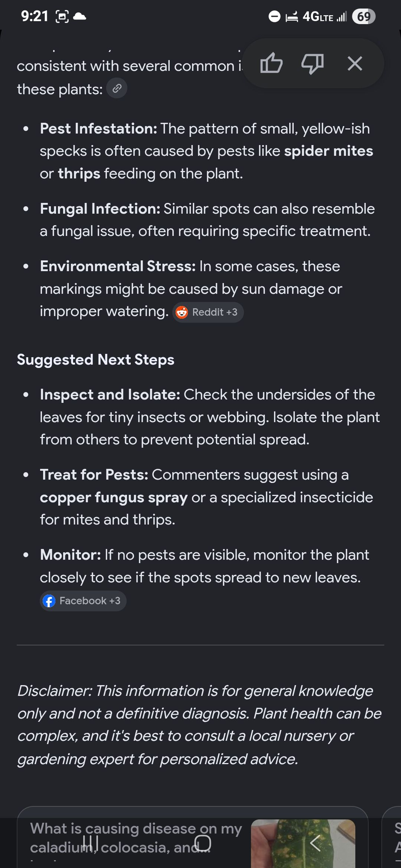
Task: Tap the cloud icon in status bar
Action: pyautogui.click(x=80, y=16)
